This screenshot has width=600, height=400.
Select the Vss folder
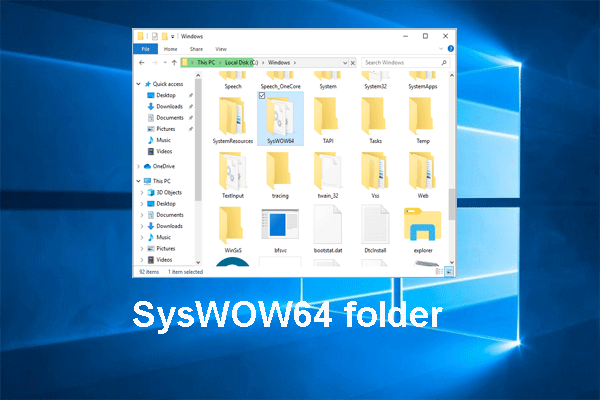375,175
